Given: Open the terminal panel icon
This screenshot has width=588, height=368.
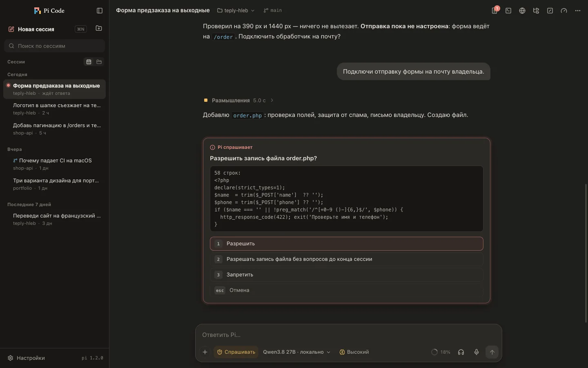Looking at the screenshot, I should (508, 11).
